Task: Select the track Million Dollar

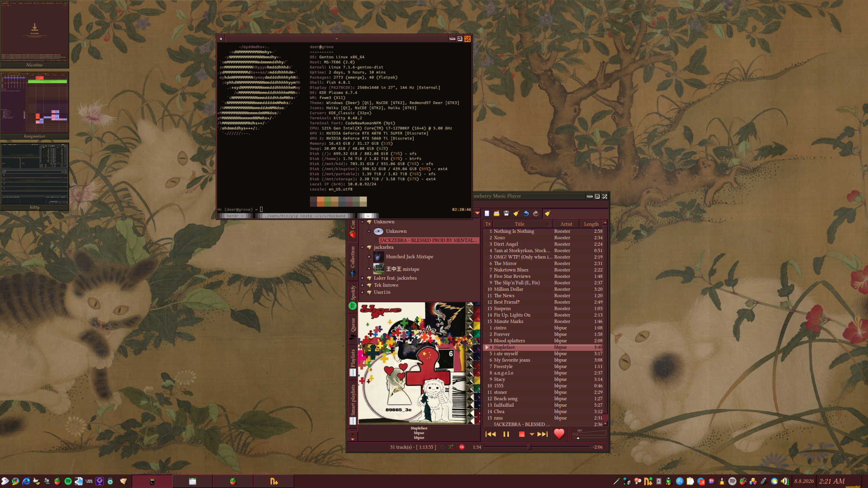Action: pyautogui.click(x=543, y=289)
